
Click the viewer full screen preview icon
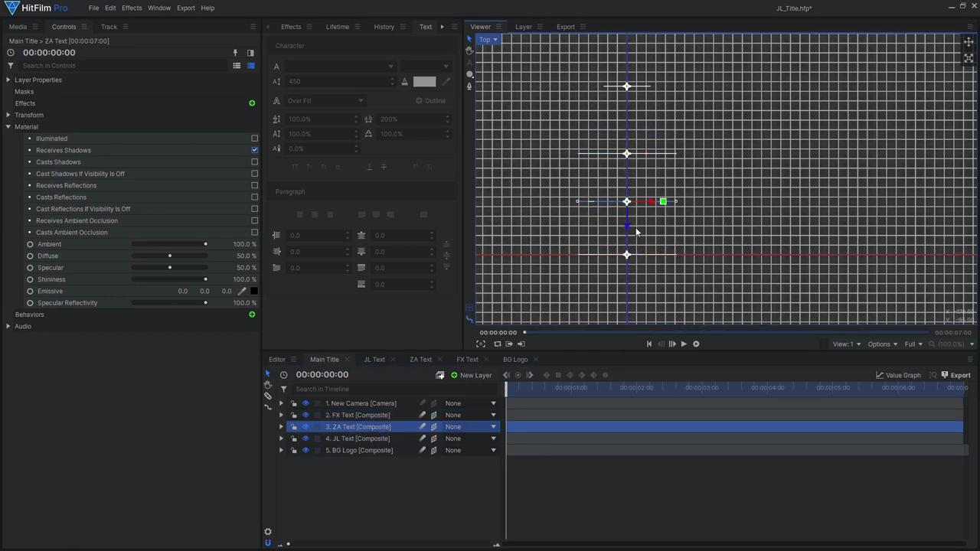tap(481, 344)
